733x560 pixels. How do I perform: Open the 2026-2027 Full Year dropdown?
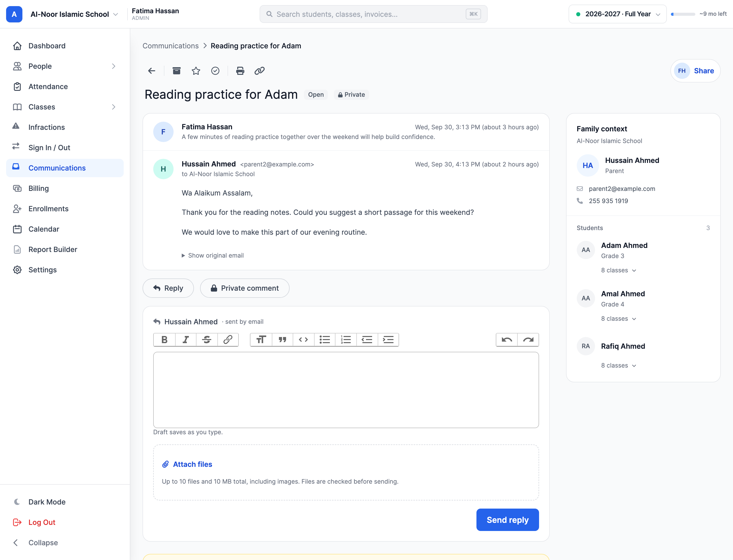pyautogui.click(x=617, y=14)
